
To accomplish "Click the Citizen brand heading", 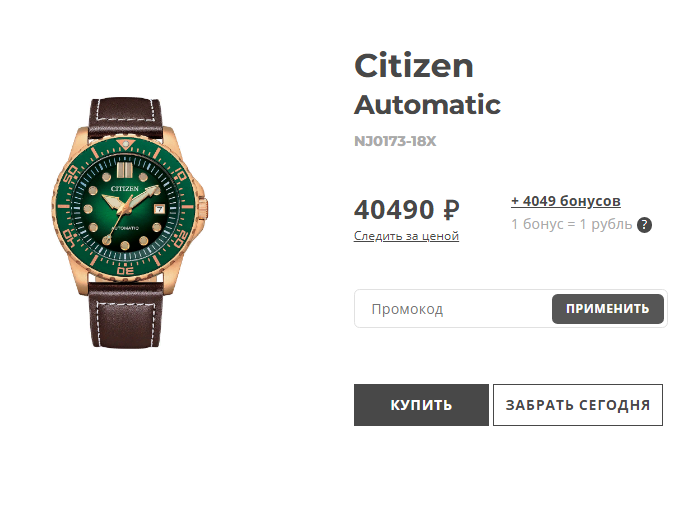I will [x=413, y=66].
